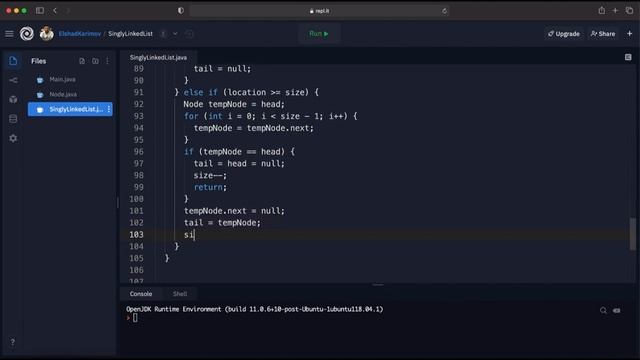The image size is (640, 360).
Task: Click the handle between editor and console
Action: [x=378, y=285]
